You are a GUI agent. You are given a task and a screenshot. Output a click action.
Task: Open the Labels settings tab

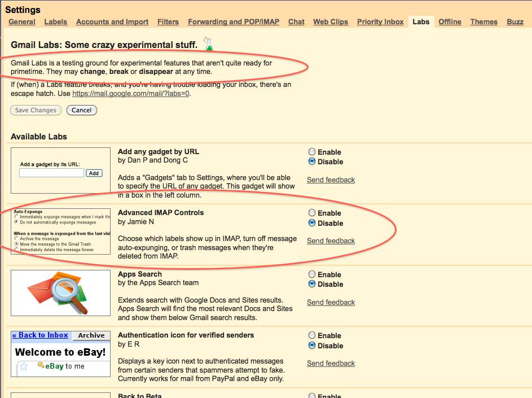pyautogui.click(x=56, y=21)
